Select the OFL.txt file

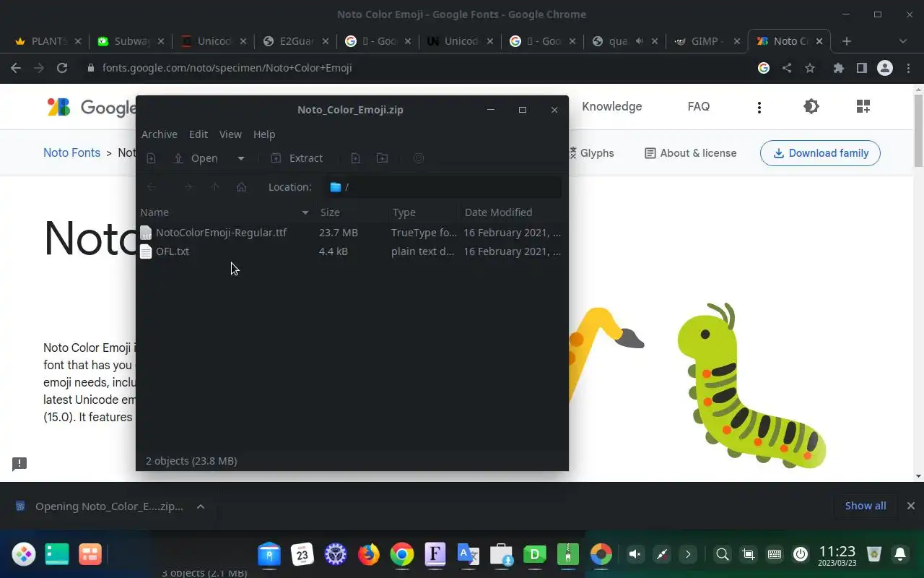pyautogui.click(x=173, y=251)
